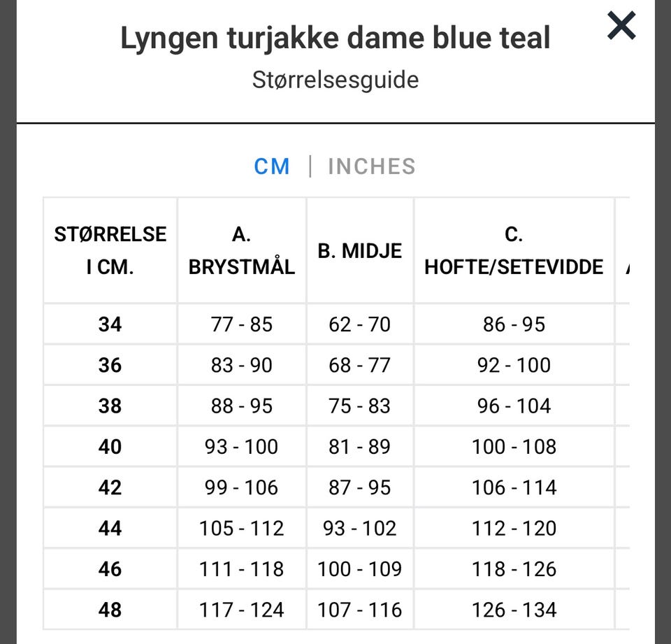Image resolution: width=671 pixels, height=644 pixels.
Task: Select size 36 row label
Action: [110, 365]
